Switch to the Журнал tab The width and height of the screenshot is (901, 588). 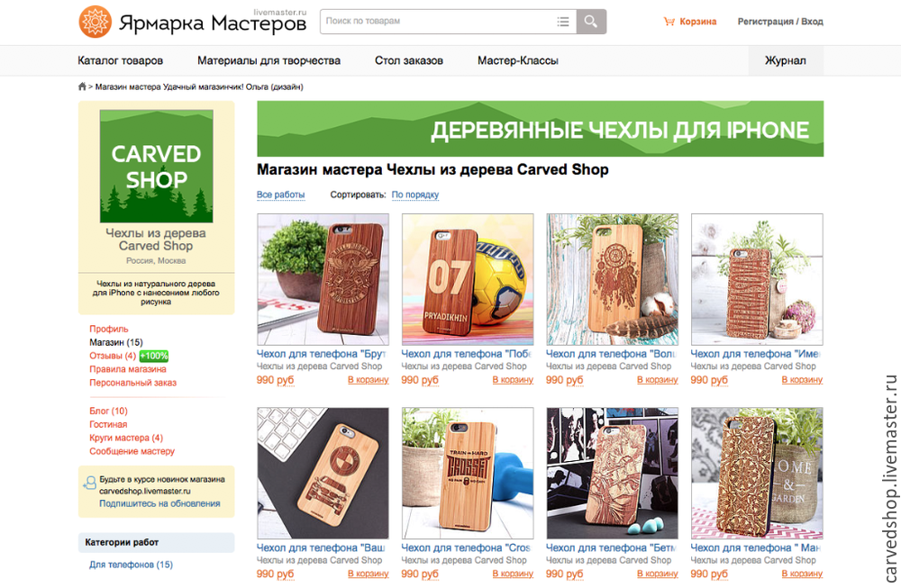786,60
